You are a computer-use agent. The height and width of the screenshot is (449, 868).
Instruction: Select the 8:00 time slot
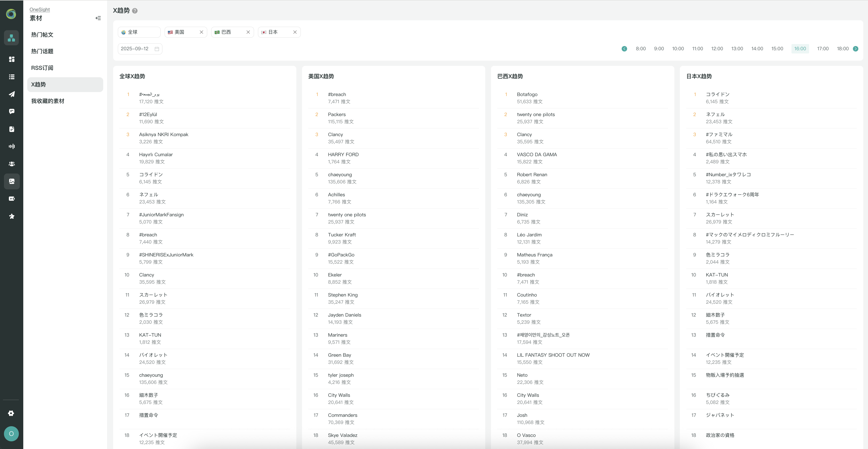click(x=640, y=49)
